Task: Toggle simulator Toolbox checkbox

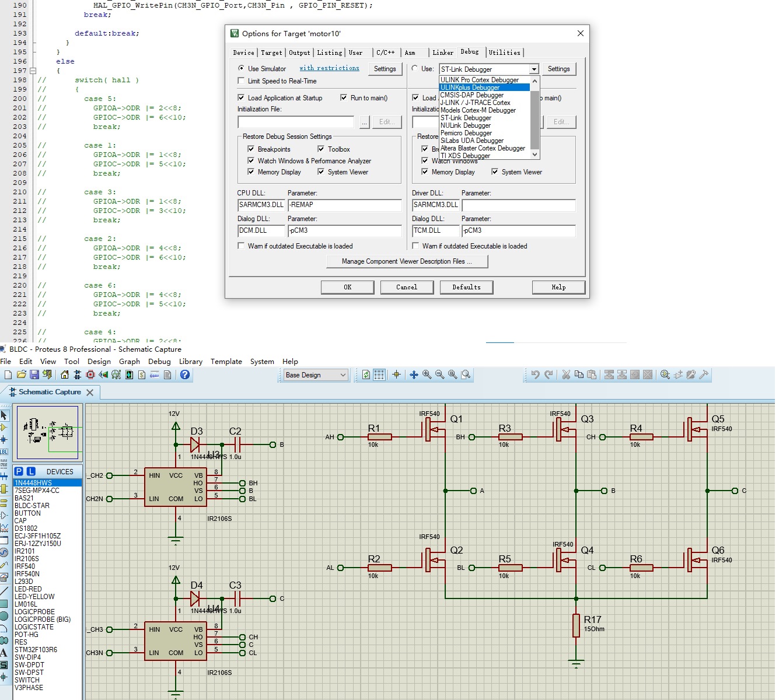Action: pos(321,149)
